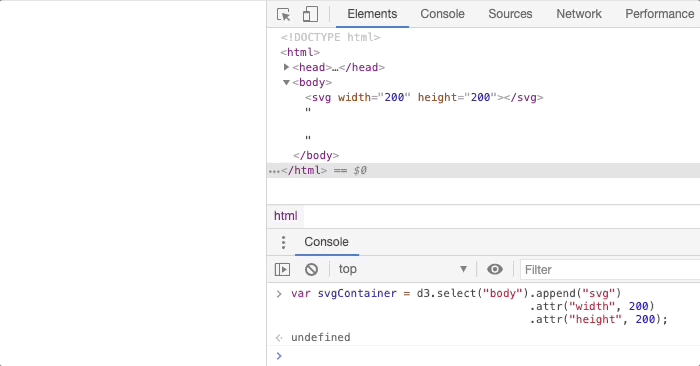Toggle the device toolbar icon
The height and width of the screenshot is (366, 700).
(x=310, y=14)
